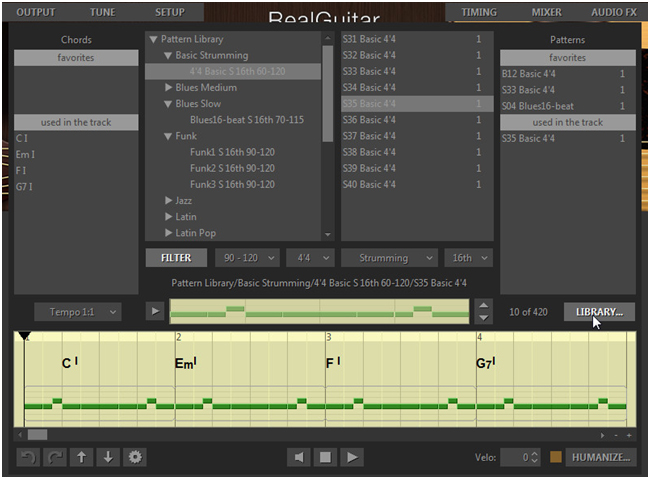Image resolution: width=650 pixels, height=479 pixels.
Task: Play the pattern preview next to Tempo
Action: [x=155, y=312]
